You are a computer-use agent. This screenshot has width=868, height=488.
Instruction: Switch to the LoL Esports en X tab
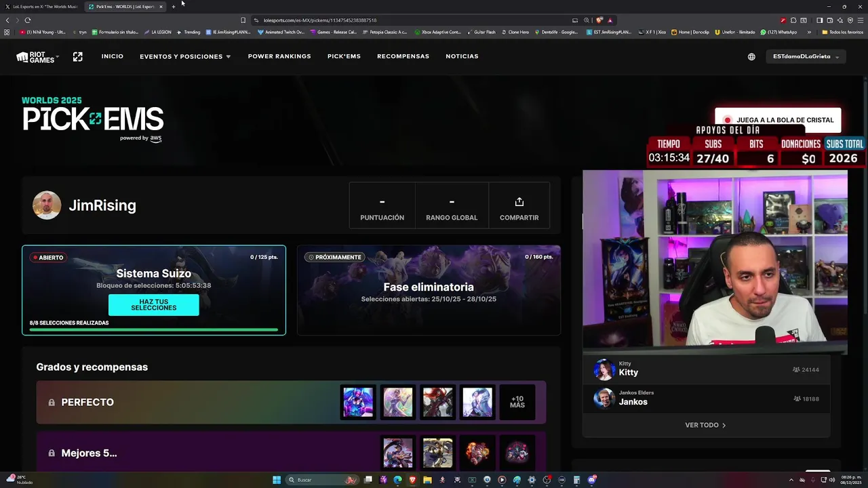42,7
